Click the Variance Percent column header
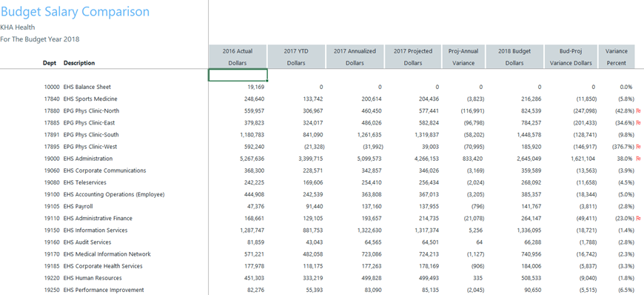Viewport: 644px width, 295px height. coord(617,57)
